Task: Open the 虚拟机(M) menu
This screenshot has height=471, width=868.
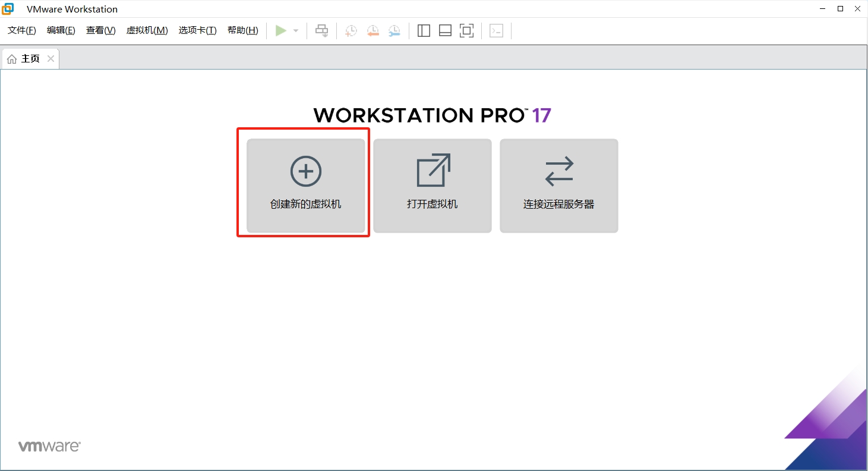Action: point(147,30)
